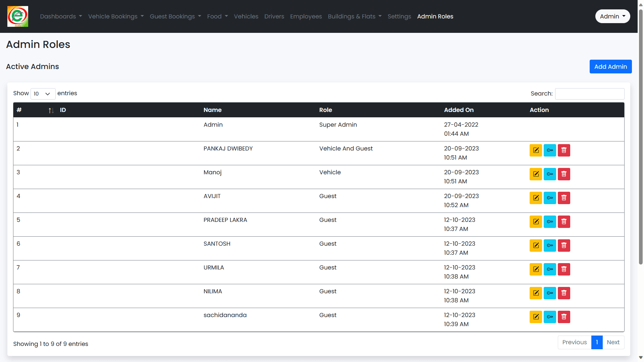The width and height of the screenshot is (644, 362).
Task: Click the key icon for NILIMA
Action: (x=550, y=293)
